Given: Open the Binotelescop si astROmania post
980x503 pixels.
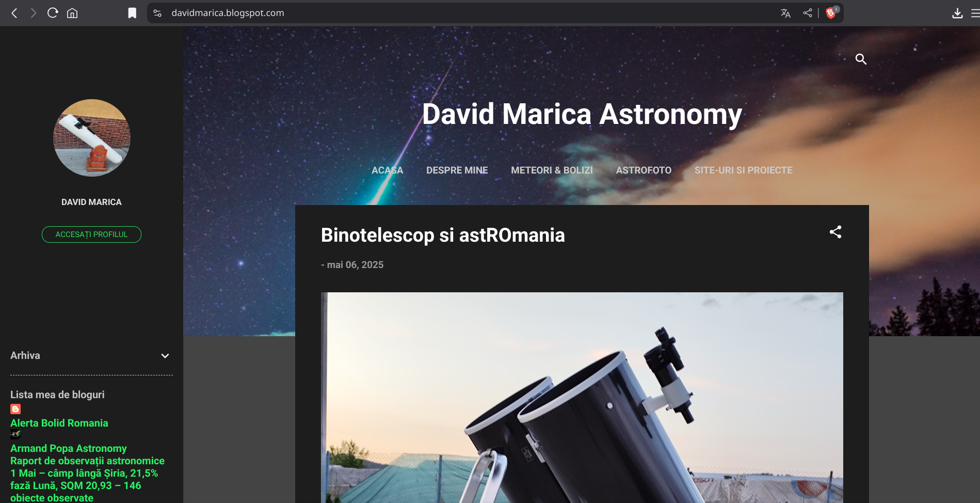Looking at the screenshot, I should click(443, 235).
